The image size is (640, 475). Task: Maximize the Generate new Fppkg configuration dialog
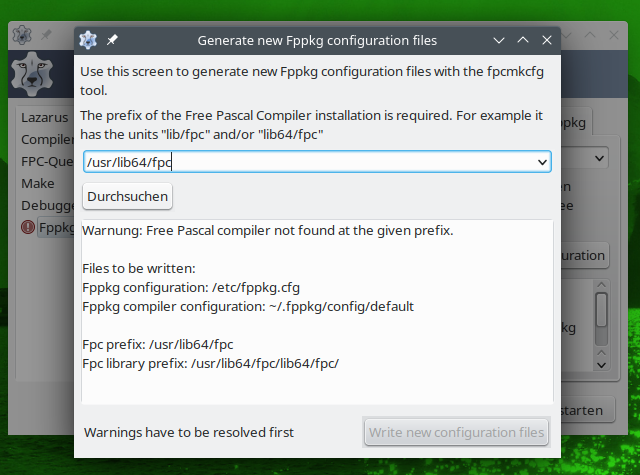click(523, 40)
